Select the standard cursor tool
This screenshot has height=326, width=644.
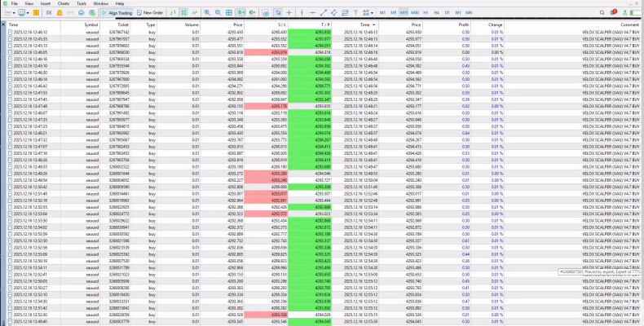coord(279,13)
